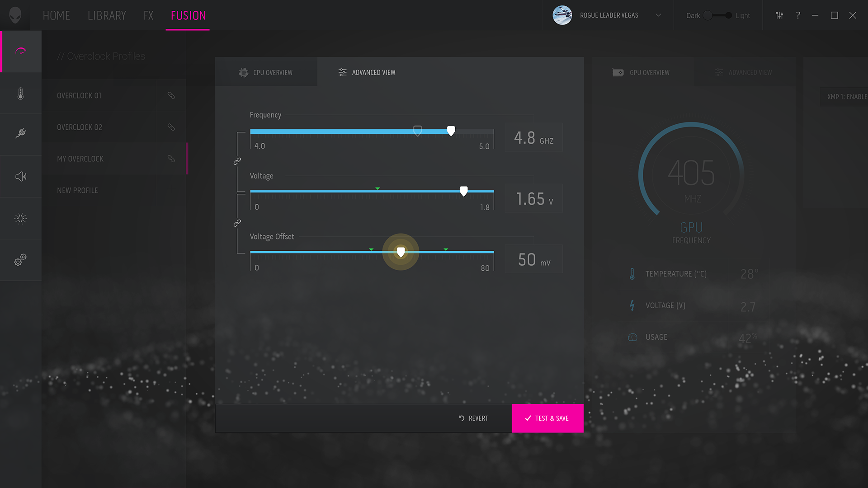Screen dimensions: 868x488
Task: Toggle link between Voltage and Voltage Offset
Action: point(237,223)
